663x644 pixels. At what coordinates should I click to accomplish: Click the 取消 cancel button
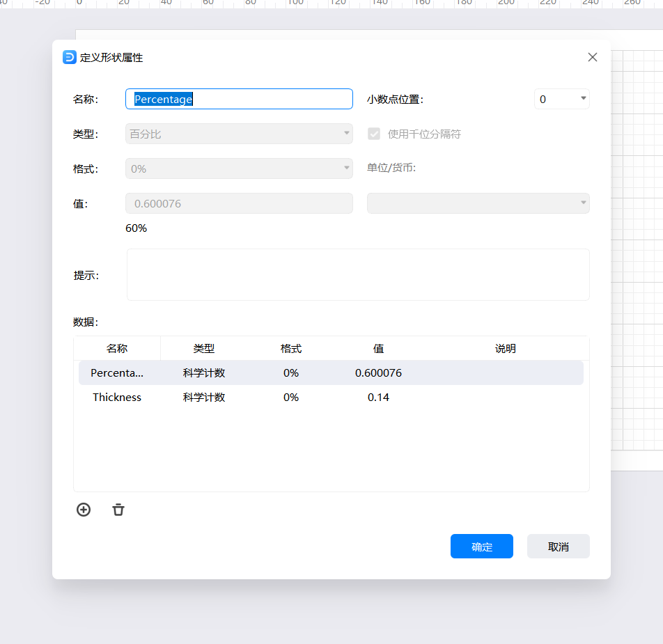pyautogui.click(x=558, y=547)
